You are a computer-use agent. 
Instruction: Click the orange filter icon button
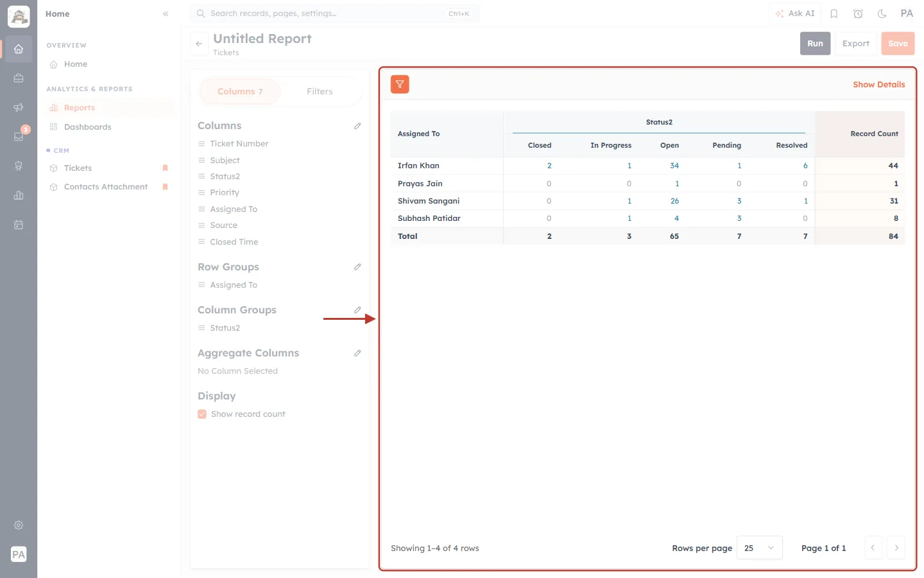pos(400,84)
